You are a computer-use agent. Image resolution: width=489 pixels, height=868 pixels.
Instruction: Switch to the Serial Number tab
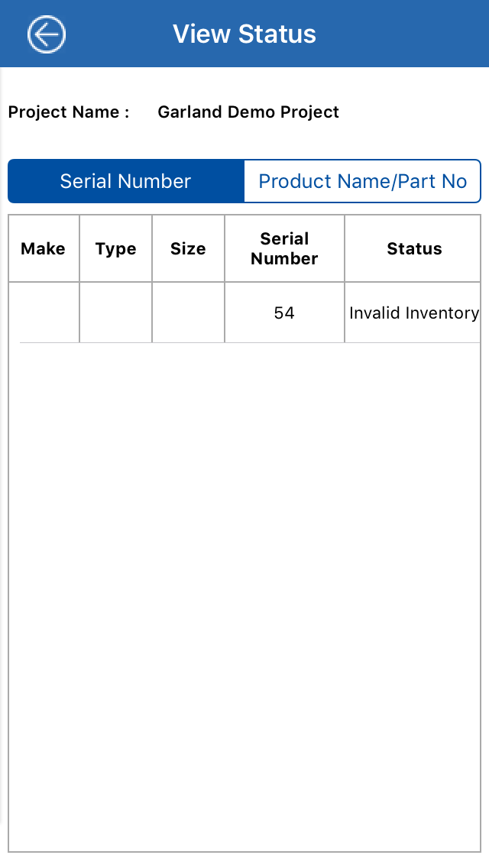126,181
